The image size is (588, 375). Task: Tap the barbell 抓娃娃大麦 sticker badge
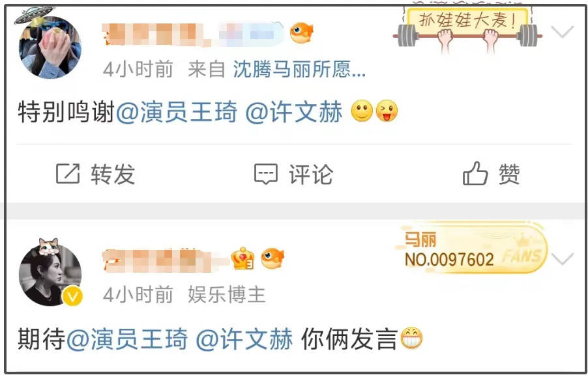click(x=467, y=29)
